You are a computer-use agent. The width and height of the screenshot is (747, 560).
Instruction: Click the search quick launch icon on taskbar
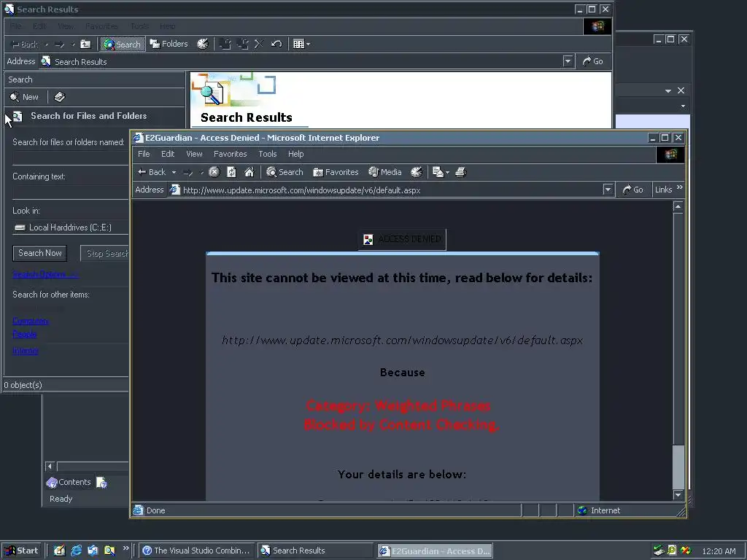tap(109, 551)
